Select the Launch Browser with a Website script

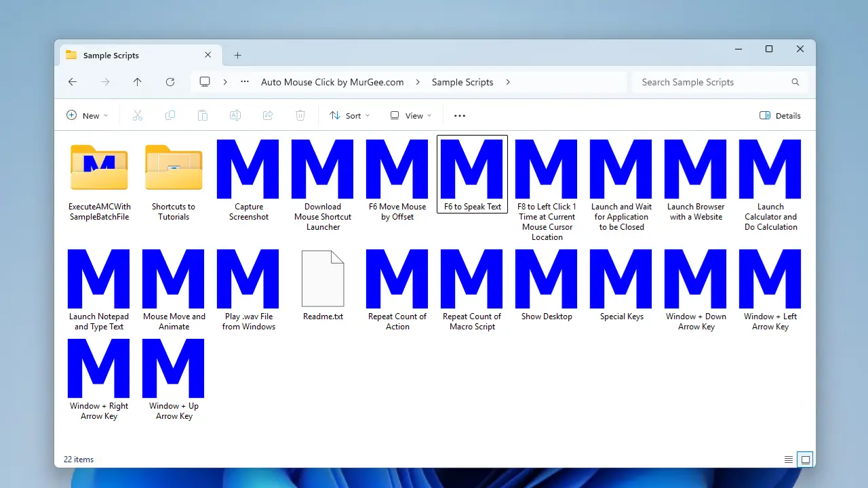pos(696,169)
